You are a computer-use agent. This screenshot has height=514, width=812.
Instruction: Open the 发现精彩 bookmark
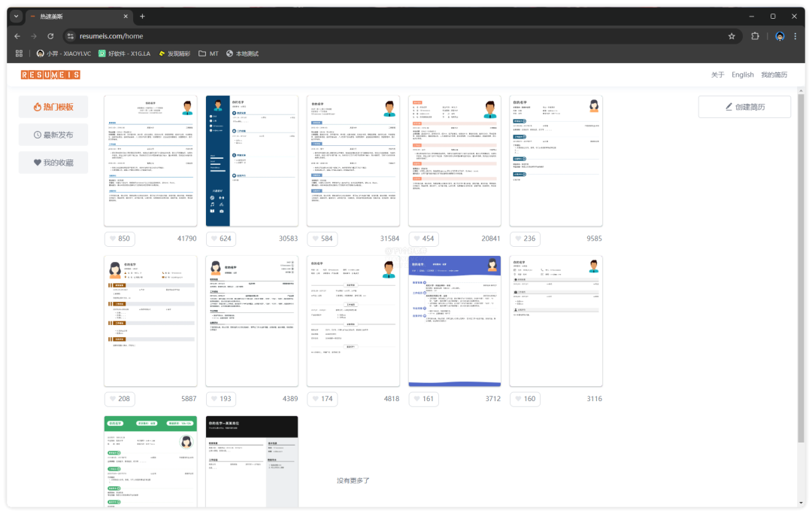(x=174, y=53)
